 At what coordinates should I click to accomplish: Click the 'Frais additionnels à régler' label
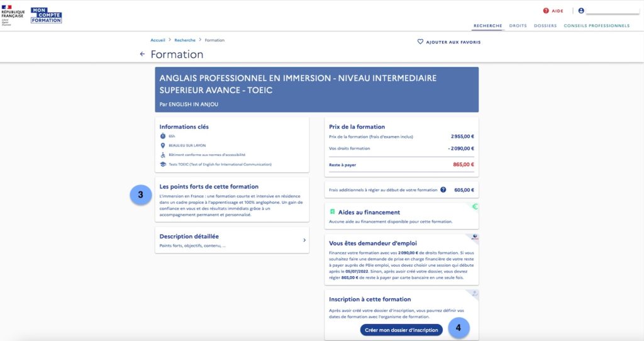pos(383,190)
